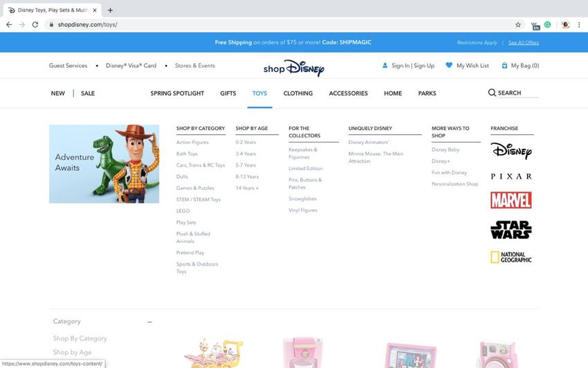The image size is (588, 368).
Task: Select the 14 Years + age range
Action: point(247,188)
